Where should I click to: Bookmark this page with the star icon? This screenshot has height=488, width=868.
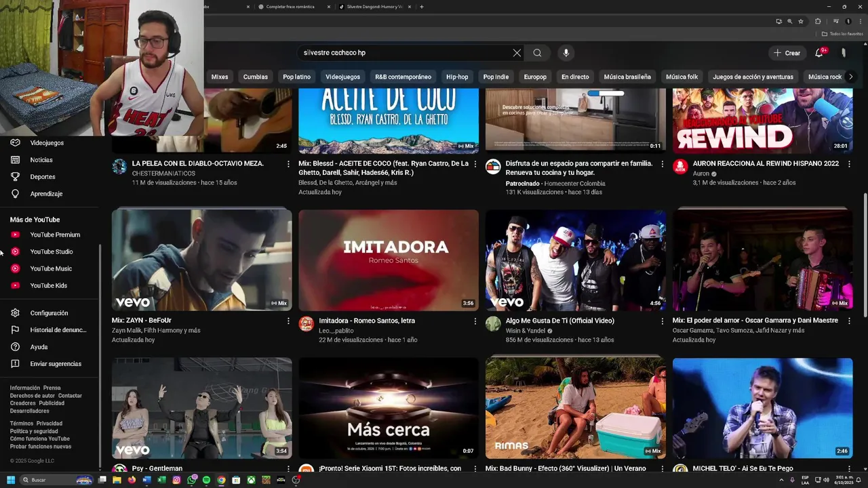(802, 21)
